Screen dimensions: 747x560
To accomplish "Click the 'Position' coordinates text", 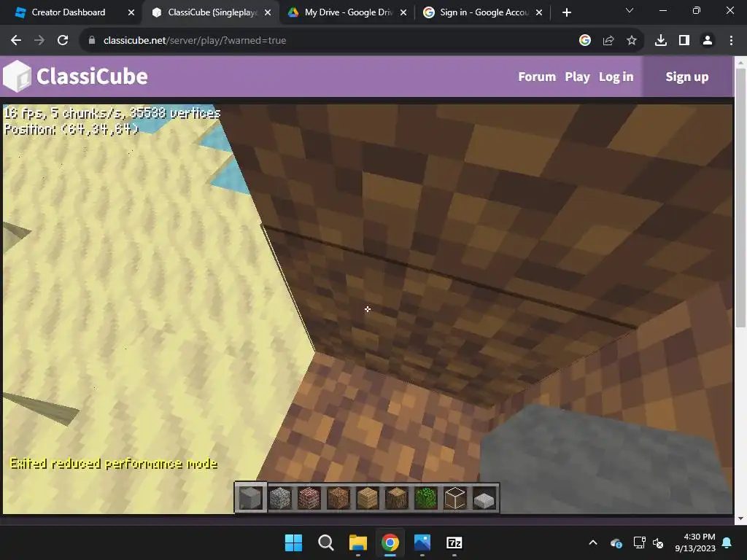I will (71, 129).
